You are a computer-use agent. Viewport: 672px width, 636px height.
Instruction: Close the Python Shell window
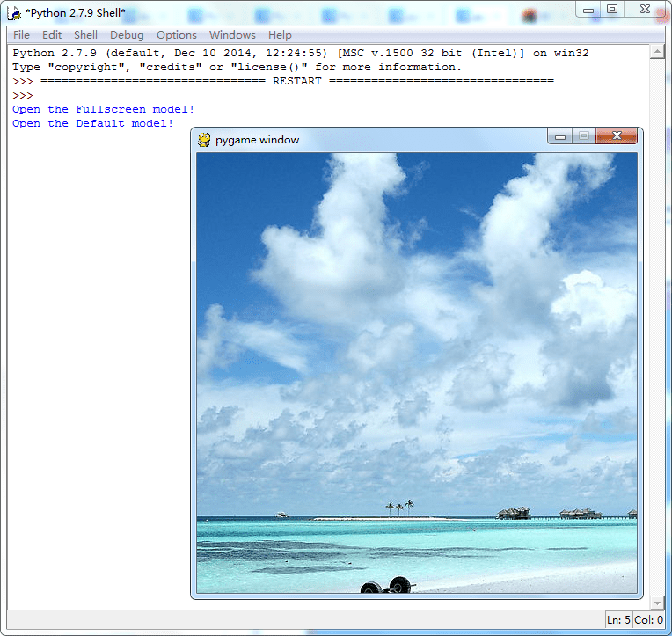(x=645, y=9)
